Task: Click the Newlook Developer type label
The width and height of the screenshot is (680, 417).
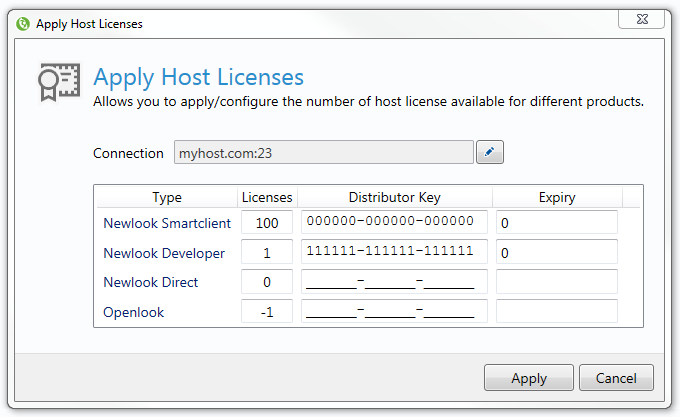Action: coord(164,253)
